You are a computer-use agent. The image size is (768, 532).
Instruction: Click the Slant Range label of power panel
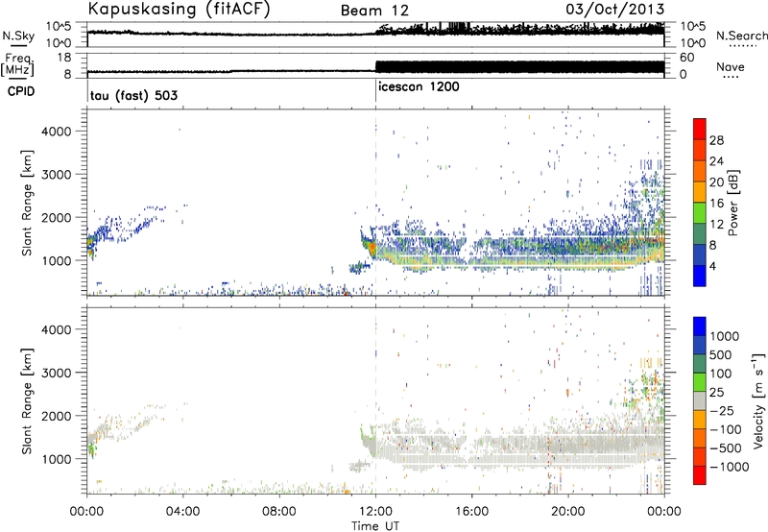pyautogui.click(x=27, y=203)
